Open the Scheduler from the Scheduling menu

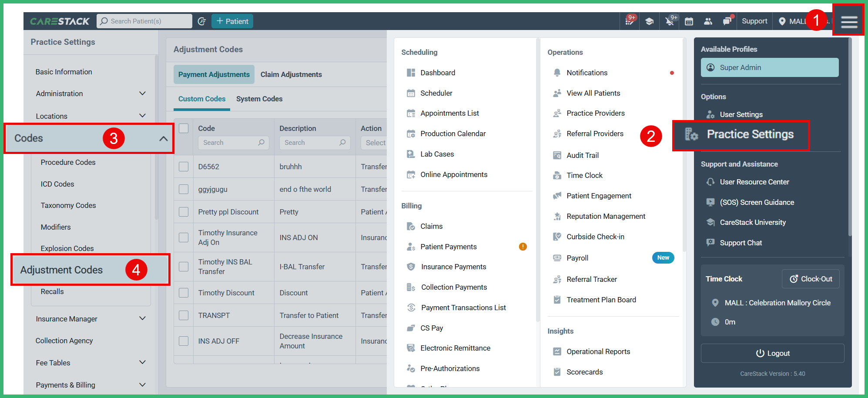(436, 93)
